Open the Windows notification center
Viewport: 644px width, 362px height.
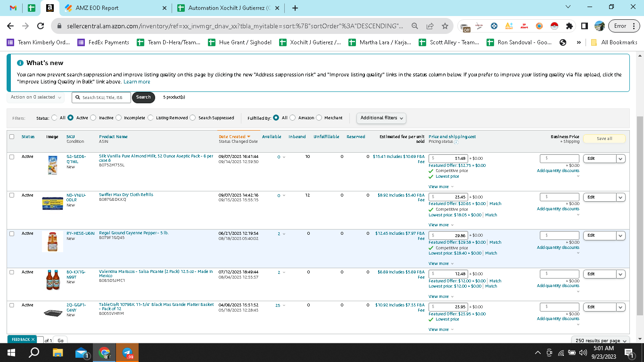pos(628,353)
